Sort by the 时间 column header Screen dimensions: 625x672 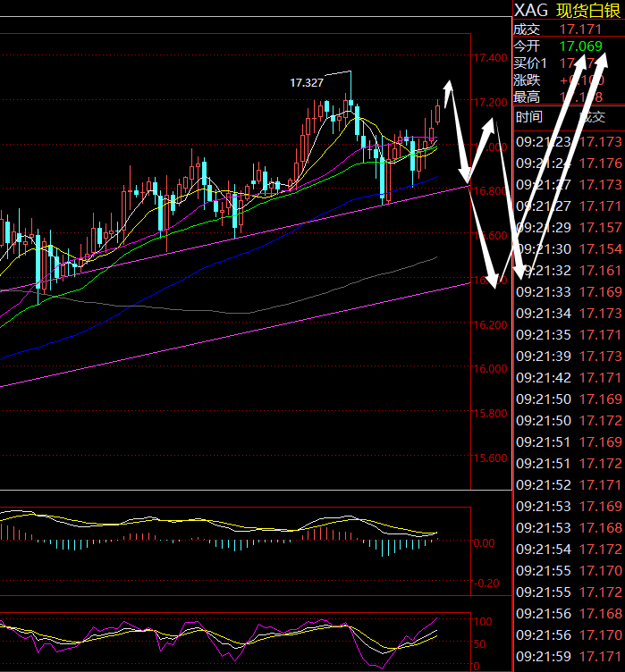click(528, 116)
